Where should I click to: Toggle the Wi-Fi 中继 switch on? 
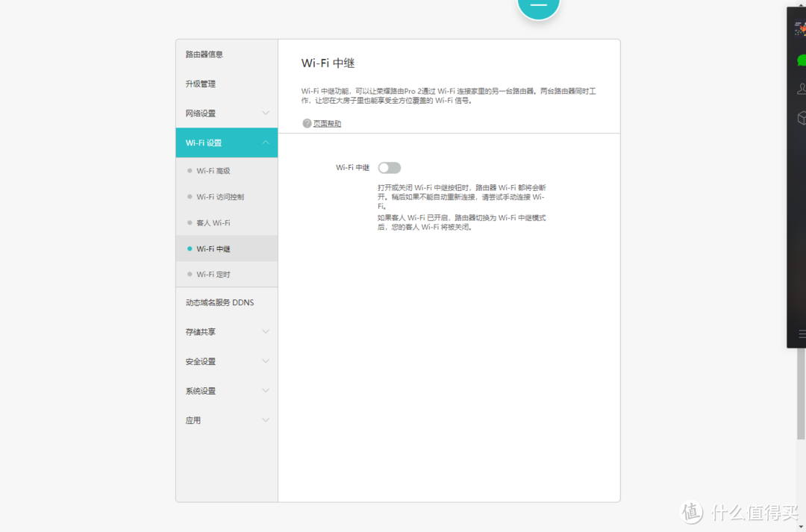(389, 168)
